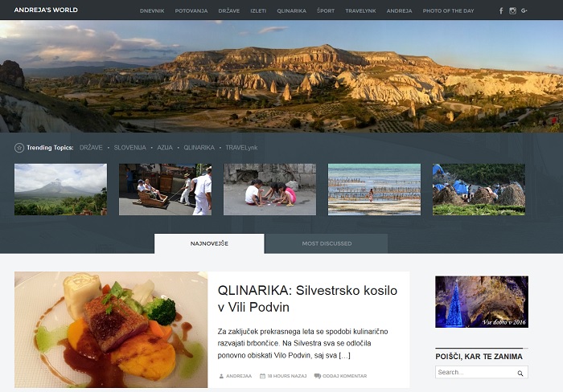The image size is (563, 392).
Task: Select the NAJNOVEJŠE tab
Action: click(x=209, y=243)
